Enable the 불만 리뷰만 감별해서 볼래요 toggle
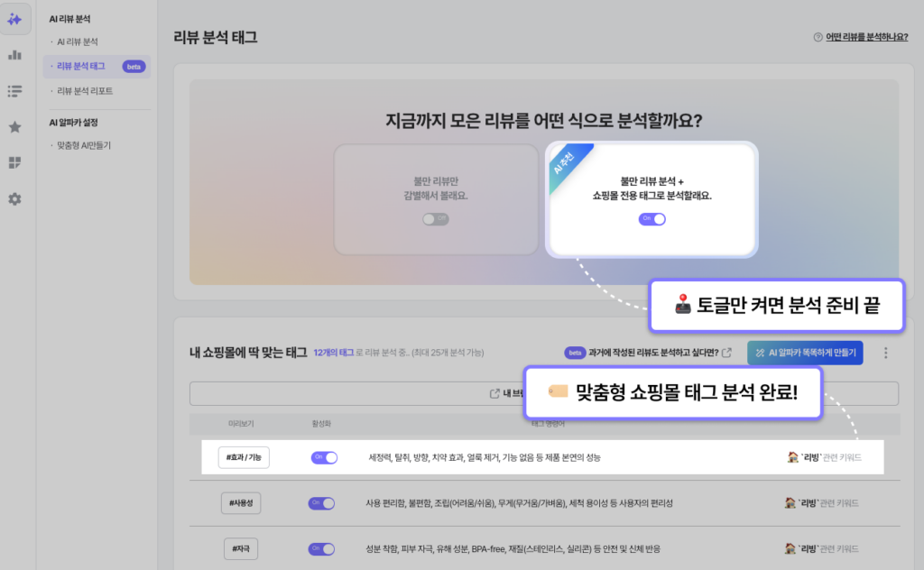Viewport: 924px width, 570px height. pos(436,218)
